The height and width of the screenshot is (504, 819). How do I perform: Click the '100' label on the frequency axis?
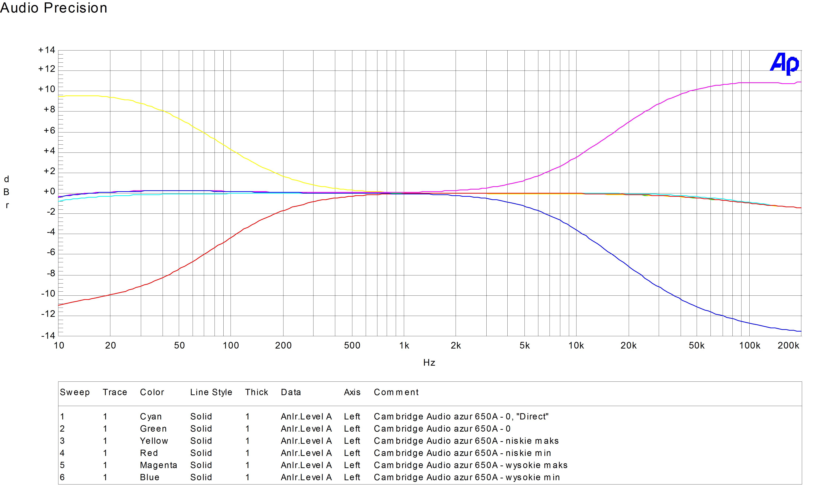point(231,345)
